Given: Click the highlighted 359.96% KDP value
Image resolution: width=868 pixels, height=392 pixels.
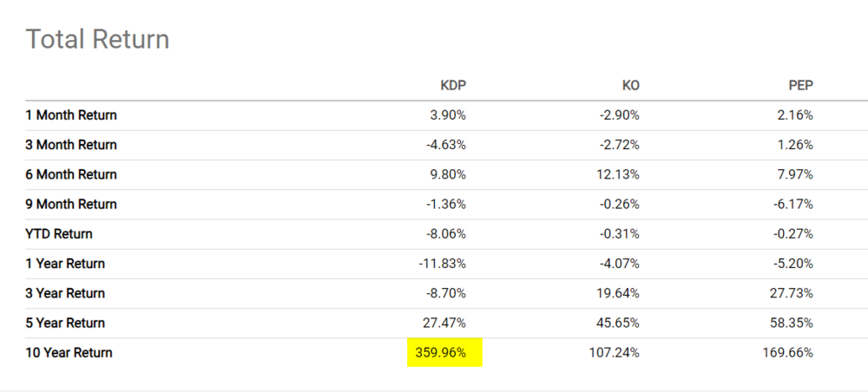Looking at the screenshot, I should [444, 353].
